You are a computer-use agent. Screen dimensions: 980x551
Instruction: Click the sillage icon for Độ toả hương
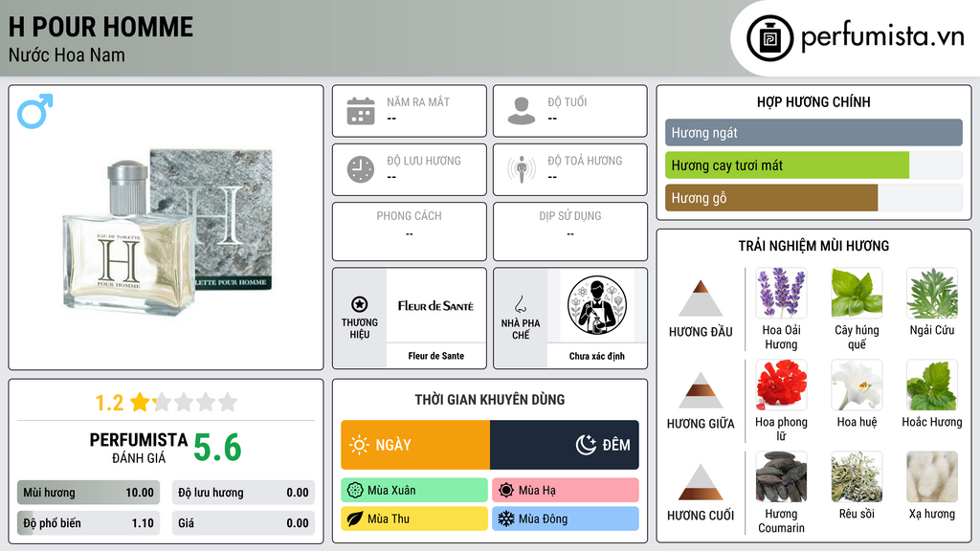522,169
